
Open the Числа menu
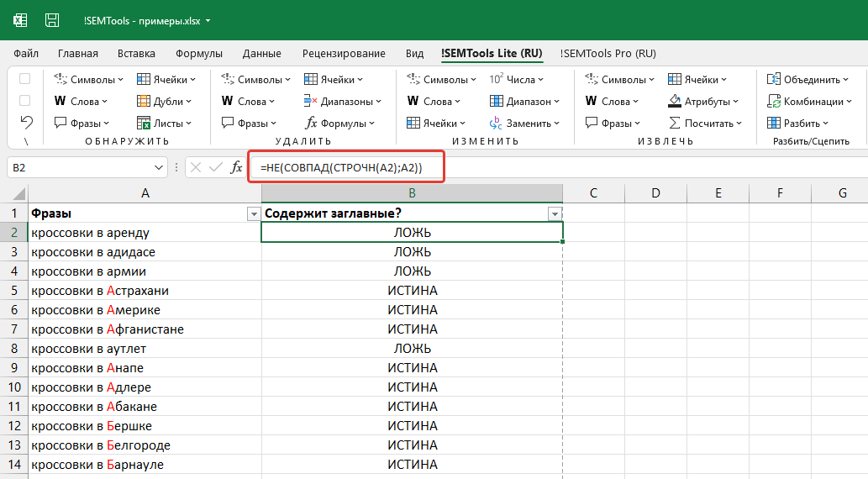(x=517, y=79)
